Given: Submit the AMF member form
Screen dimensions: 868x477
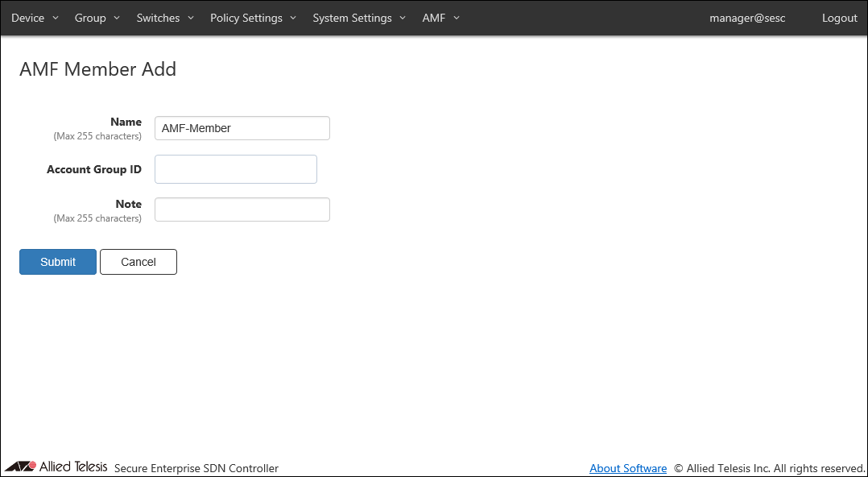Looking at the screenshot, I should 58,262.
